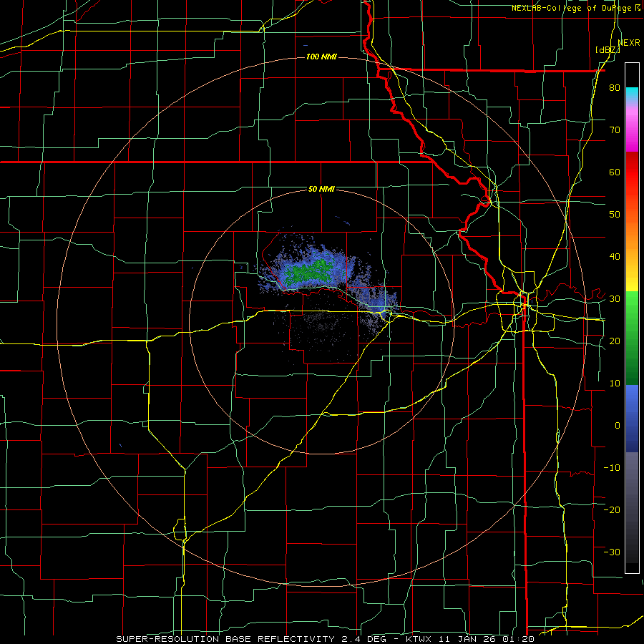
Task: Click the 60 dBZ scale value
Action: [x=615, y=172]
